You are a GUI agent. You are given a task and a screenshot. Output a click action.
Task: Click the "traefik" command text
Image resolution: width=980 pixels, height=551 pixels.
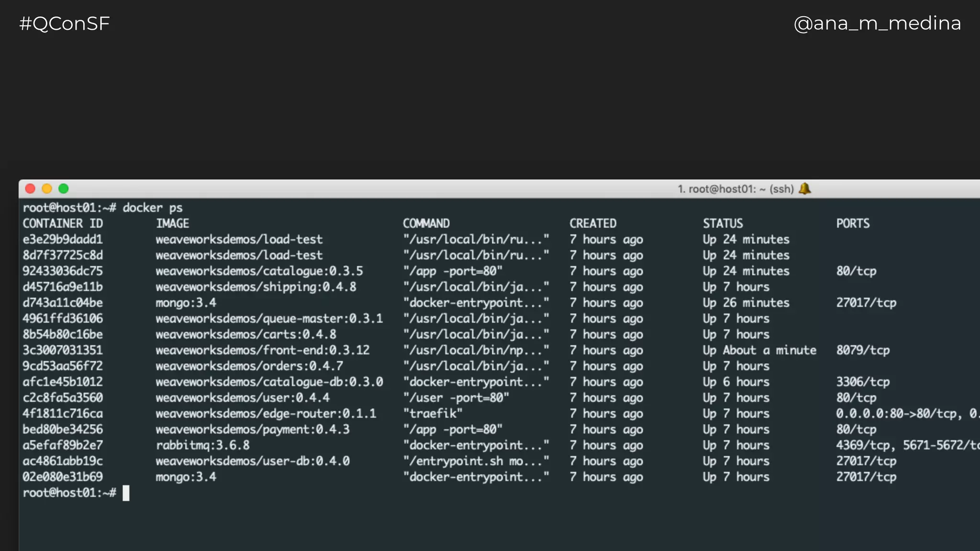pos(433,413)
